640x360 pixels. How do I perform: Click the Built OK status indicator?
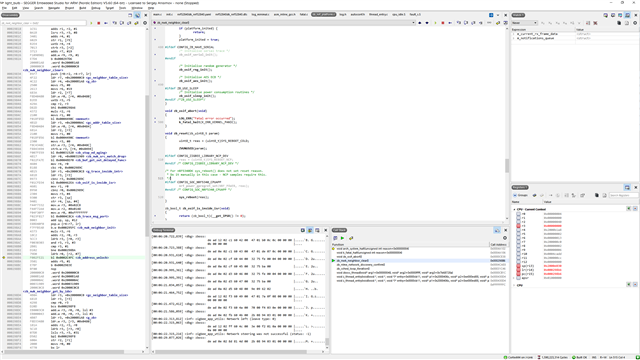579,357
